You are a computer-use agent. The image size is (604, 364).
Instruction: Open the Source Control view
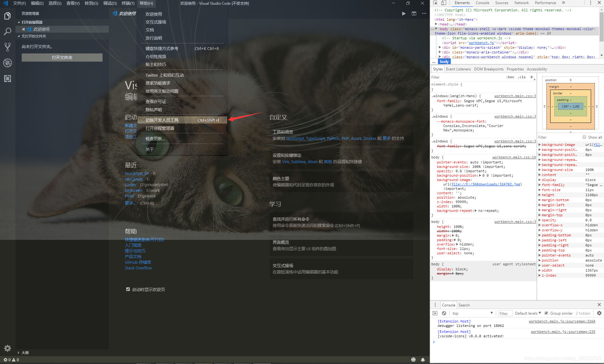pos(7,47)
